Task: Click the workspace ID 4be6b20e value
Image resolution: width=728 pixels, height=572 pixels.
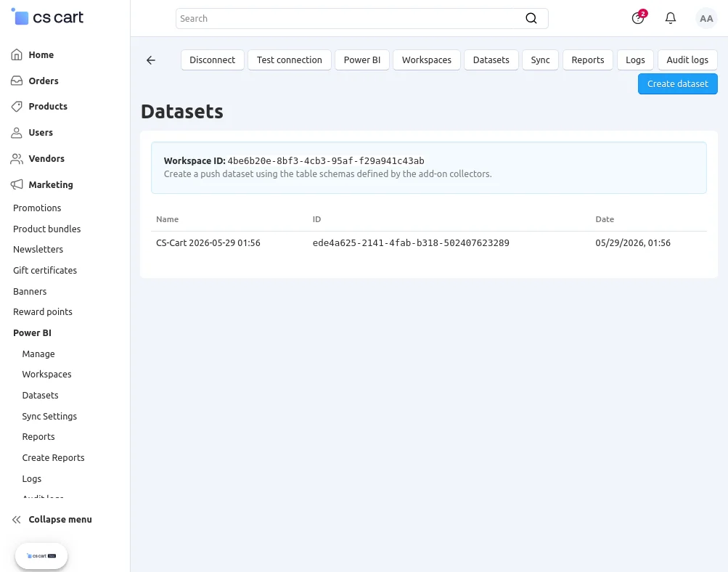Action: coord(326,161)
